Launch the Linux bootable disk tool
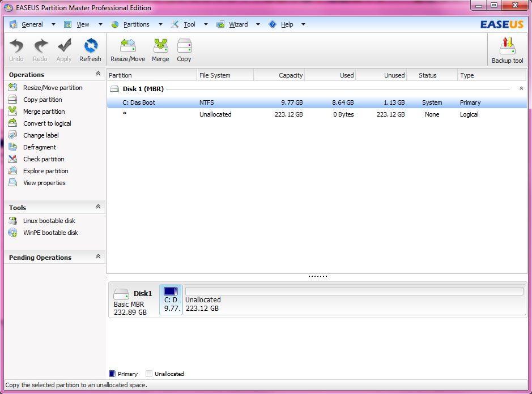Image resolution: width=532 pixels, height=394 pixels. pos(49,221)
